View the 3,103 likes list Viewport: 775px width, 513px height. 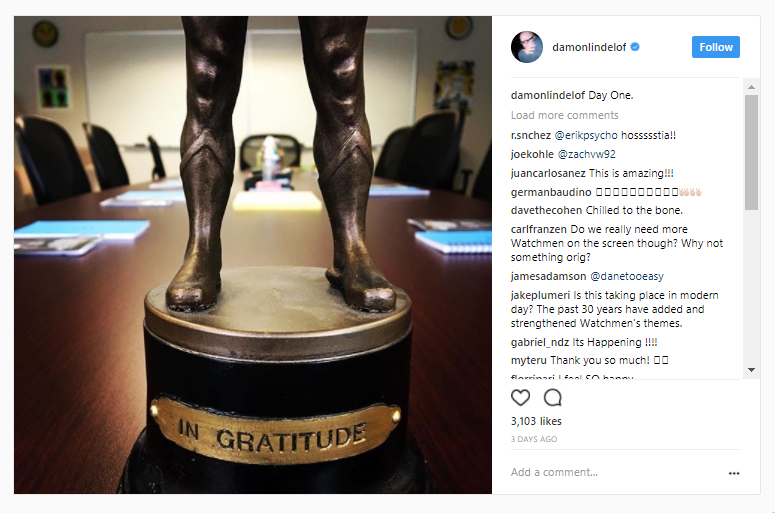[x=536, y=421]
